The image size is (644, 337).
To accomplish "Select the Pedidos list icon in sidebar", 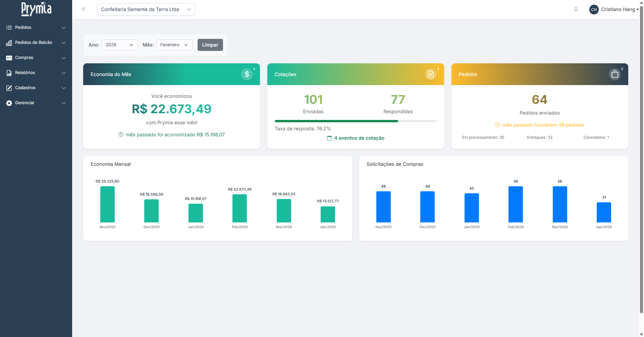I will tap(9, 27).
